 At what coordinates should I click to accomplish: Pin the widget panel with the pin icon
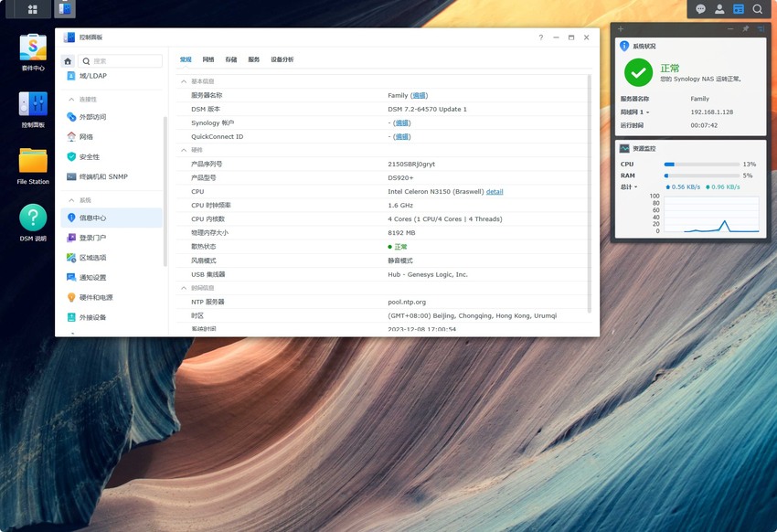click(x=745, y=29)
